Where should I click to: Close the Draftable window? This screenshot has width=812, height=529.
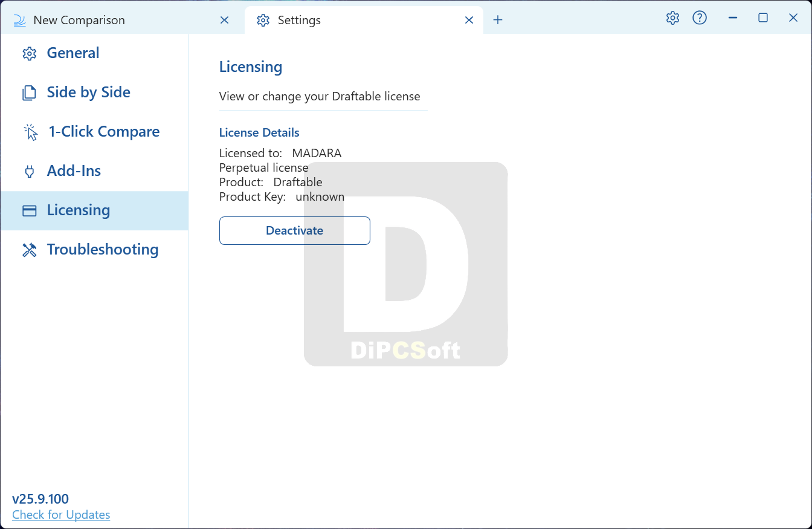click(x=793, y=18)
